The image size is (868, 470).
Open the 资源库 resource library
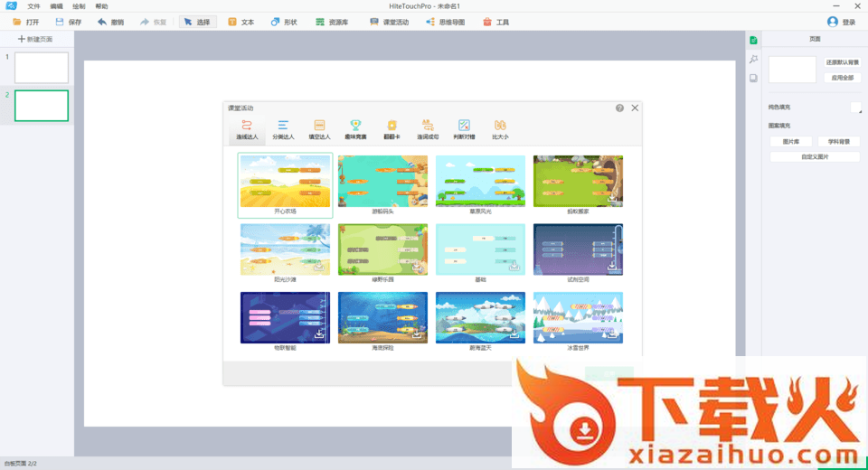[332, 22]
